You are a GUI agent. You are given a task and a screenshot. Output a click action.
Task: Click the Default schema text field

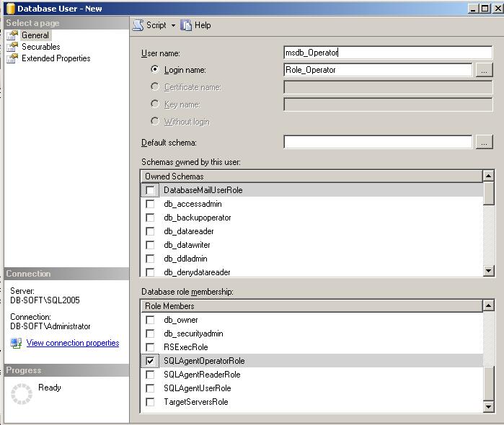(378, 142)
